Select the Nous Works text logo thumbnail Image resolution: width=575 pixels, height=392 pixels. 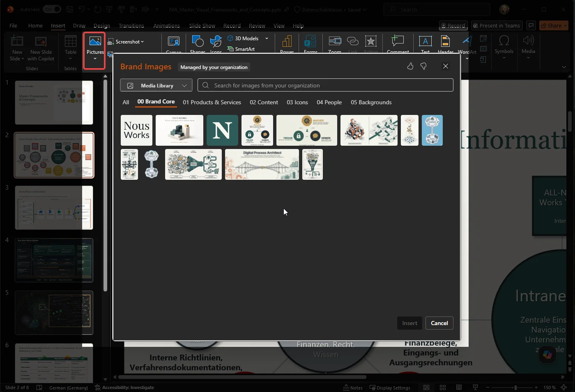[136, 130]
